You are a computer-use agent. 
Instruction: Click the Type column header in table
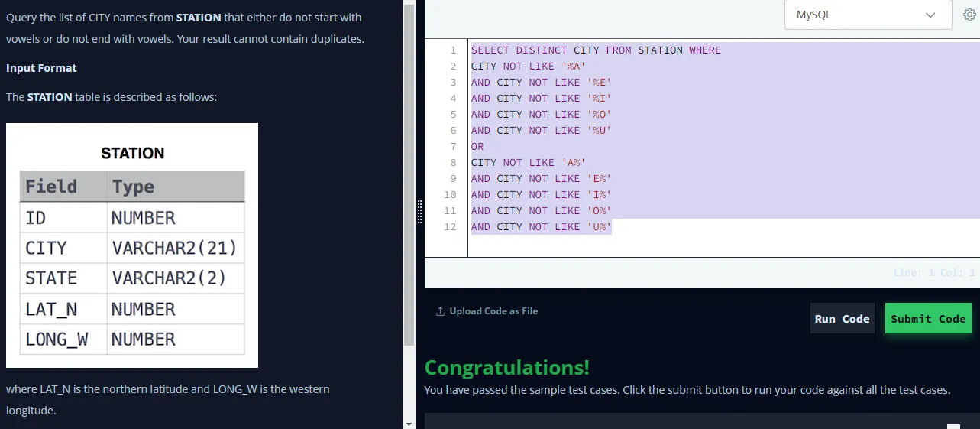pos(175,187)
